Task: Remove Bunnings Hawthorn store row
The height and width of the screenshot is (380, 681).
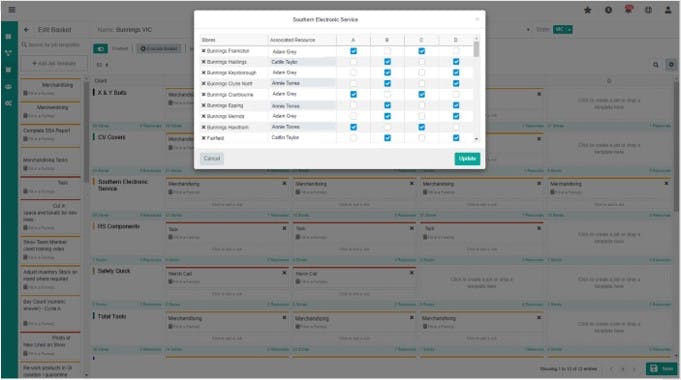Action: (x=203, y=127)
